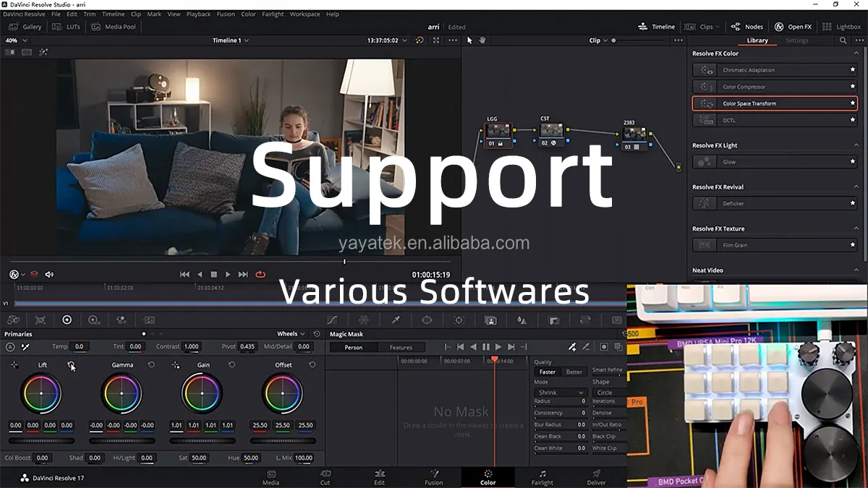The width and height of the screenshot is (868, 488).
Task: Mute audio with the speaker icon
Action: (x=49, y=275)
